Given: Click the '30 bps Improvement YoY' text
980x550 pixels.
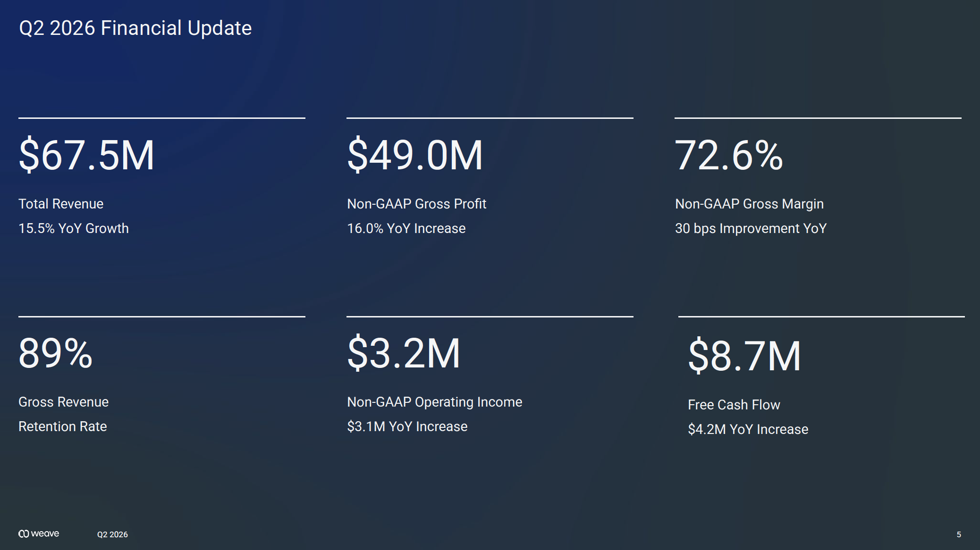Looking at the screenshot, I should tap(751, 228).
